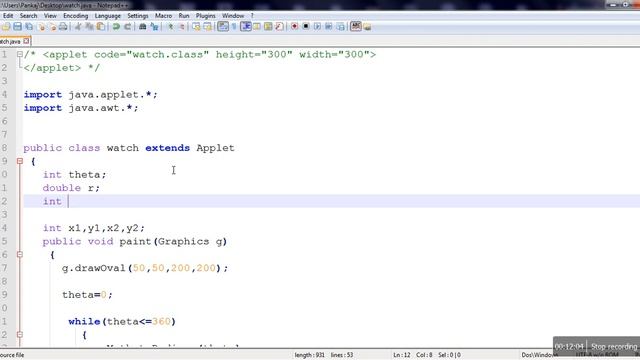Open the Run menu
The height and width of the screenshot is (360, 640).
(x=184, y=16)
